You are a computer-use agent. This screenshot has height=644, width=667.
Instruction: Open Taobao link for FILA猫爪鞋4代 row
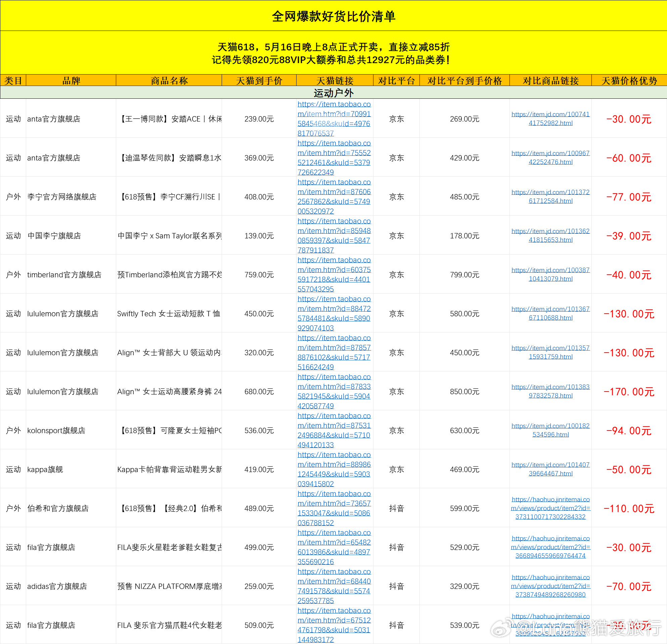pyautogui.click(x=334, y=625)
